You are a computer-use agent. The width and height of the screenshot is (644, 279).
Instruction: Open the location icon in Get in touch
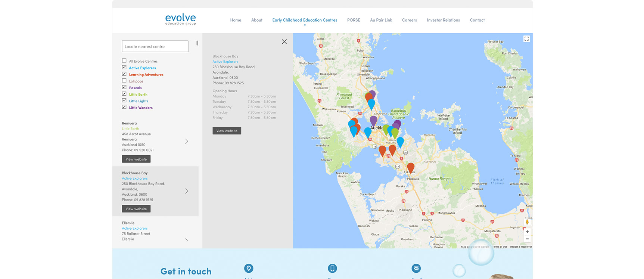pos(249,268)
